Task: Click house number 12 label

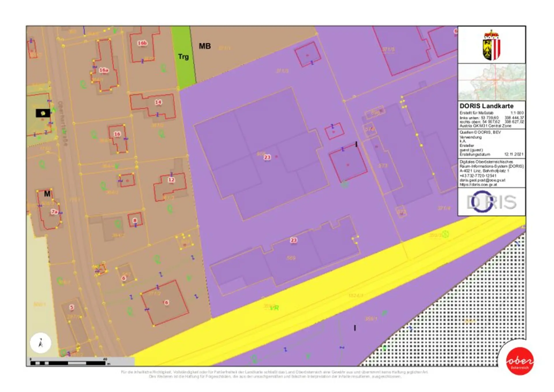Action: pos(171,180)
